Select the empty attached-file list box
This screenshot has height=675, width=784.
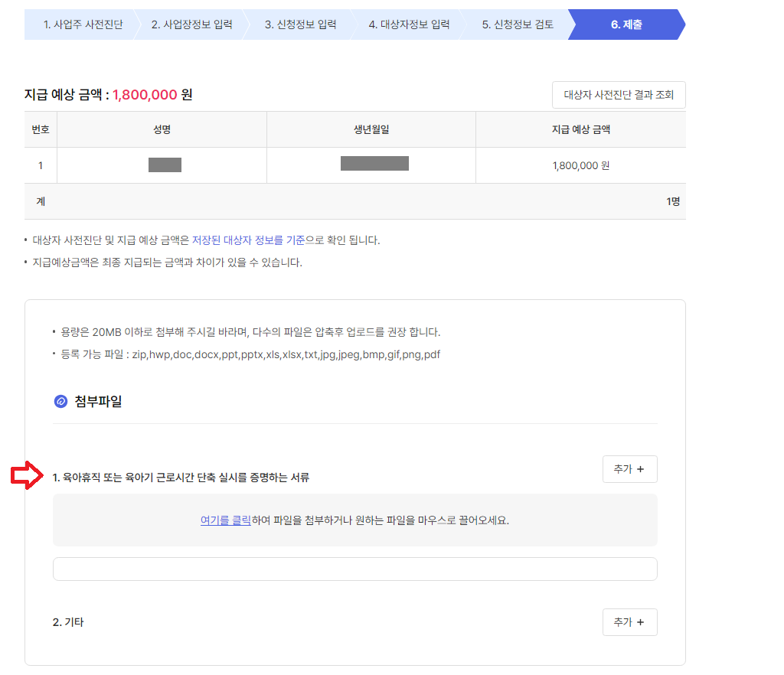pos(355,569)
